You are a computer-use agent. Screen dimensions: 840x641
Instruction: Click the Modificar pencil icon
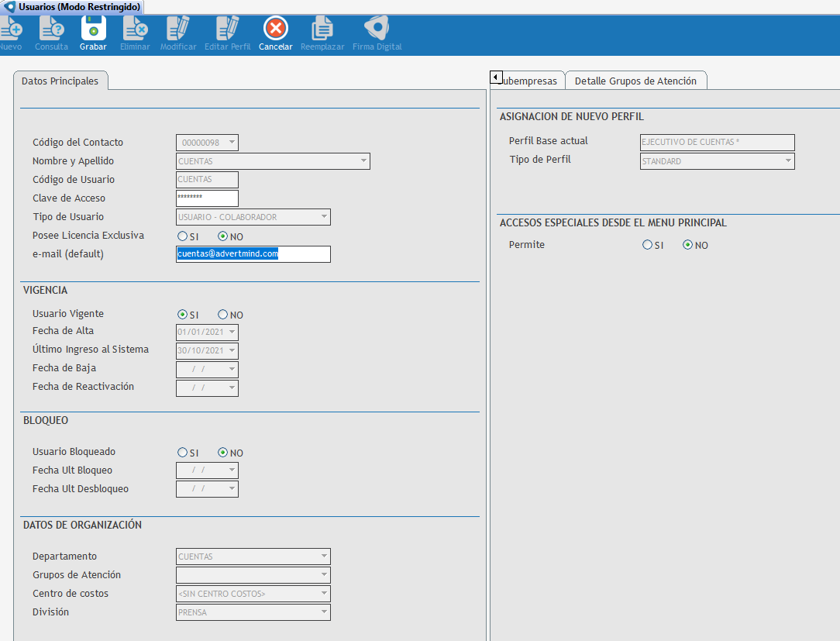click(x=178, y=29)
